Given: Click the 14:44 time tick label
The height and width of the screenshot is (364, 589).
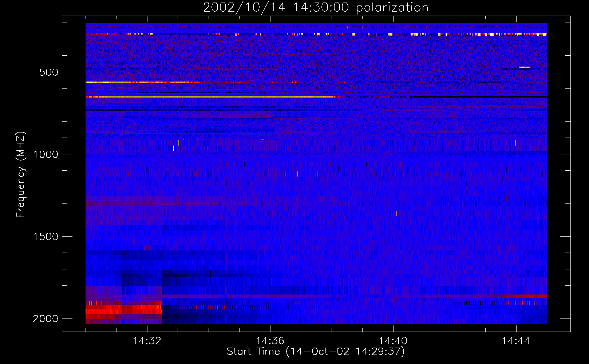Looking at the screenshot, I should click(516, 341).
